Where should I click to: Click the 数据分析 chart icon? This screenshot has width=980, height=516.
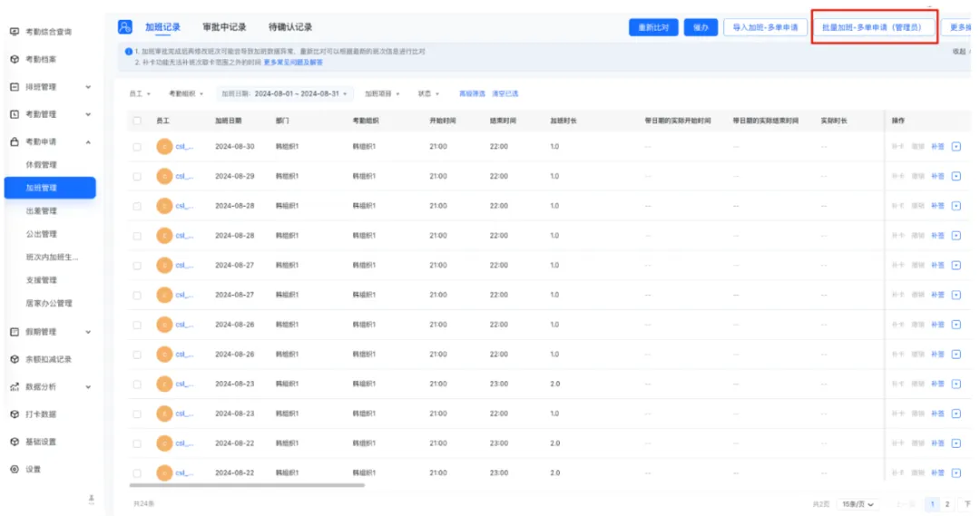click(x=15, y=386)
